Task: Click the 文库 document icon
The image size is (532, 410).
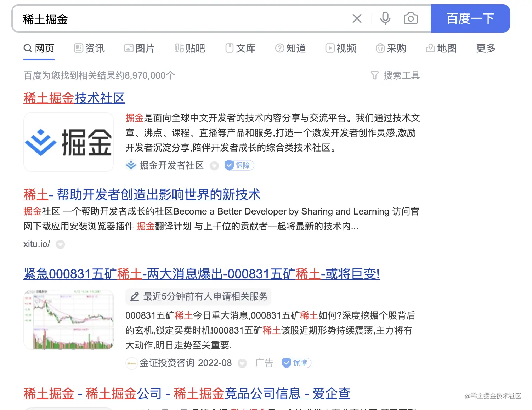Action: coord(230,48)
